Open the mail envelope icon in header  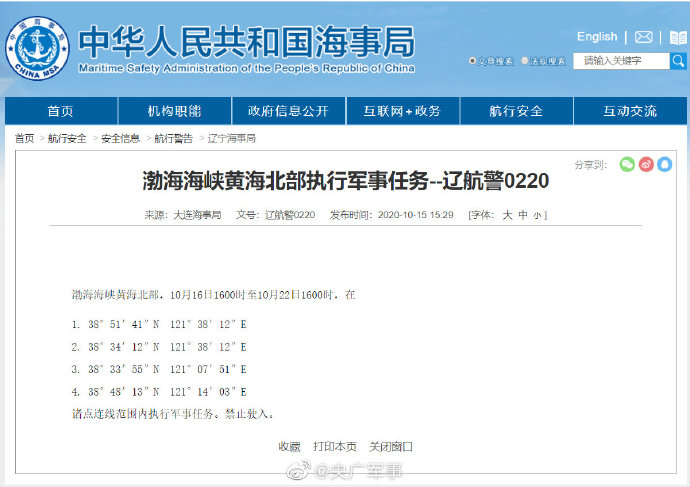point(643,37)
